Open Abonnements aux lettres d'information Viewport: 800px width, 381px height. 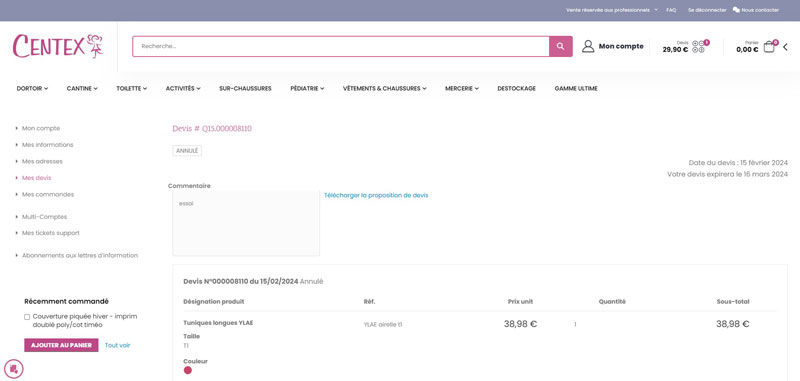pos(80,256)
